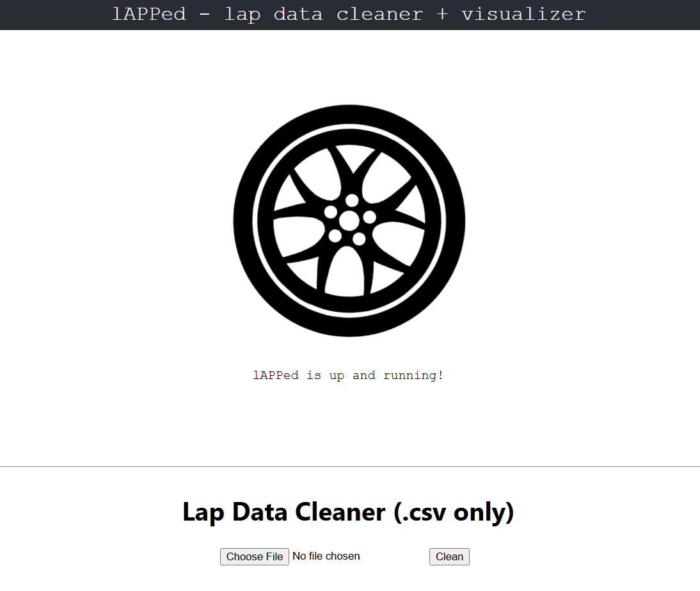Click the spinning wheel logo image
This screenshot has height=591, width=700.
coord(349,221)
